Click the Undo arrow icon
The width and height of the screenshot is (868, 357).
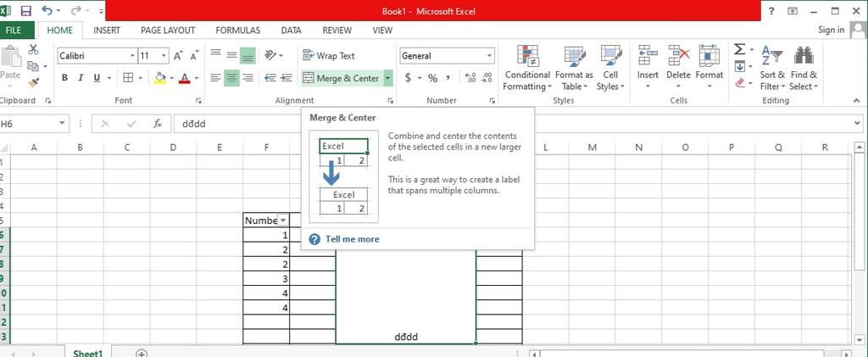click(47, 10)
